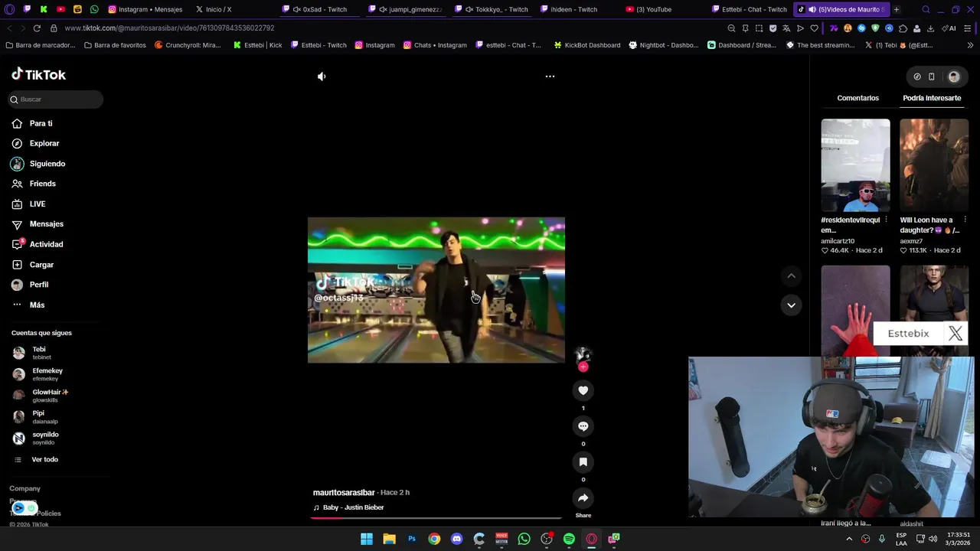Image resolution: width=980 pixels, height=551 pixels.
Task: Open a new browser tab with plus
Action: click(897, 9)
